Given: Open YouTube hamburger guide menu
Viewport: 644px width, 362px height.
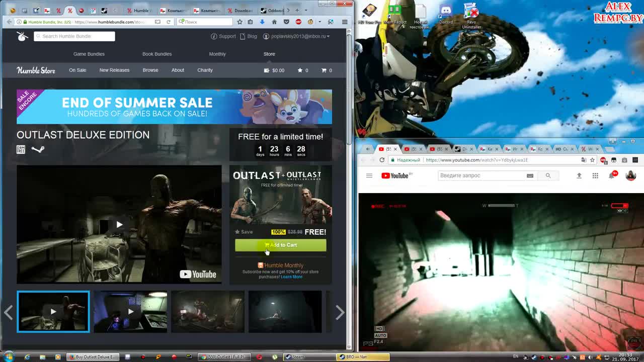Looking at the screenshot, I should tap(369, 175).
